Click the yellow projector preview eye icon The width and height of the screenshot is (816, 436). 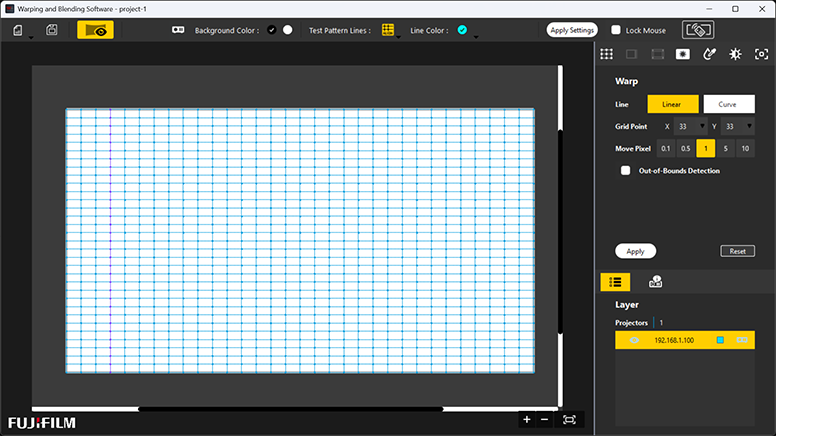95,30
